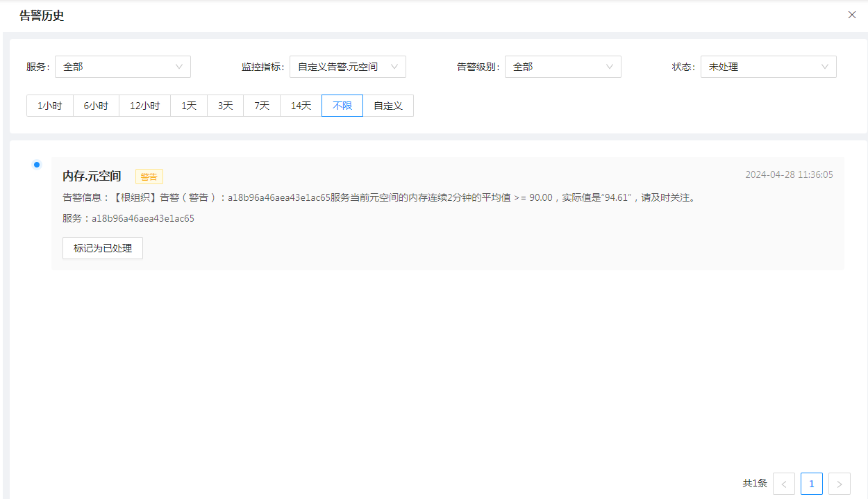This screenshot has height=499, width=868.
Task: Choose the 1天 time filter
Action: pyautogui.click(x=189, y=106)
